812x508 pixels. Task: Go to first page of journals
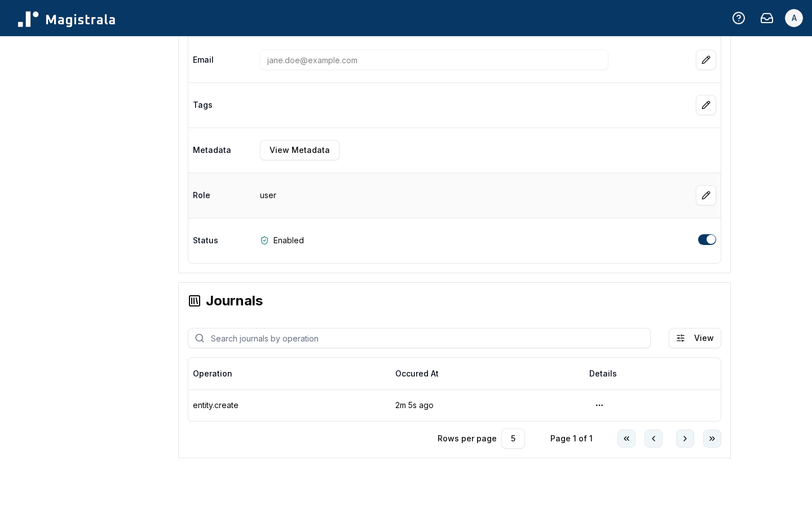[626, 439]
